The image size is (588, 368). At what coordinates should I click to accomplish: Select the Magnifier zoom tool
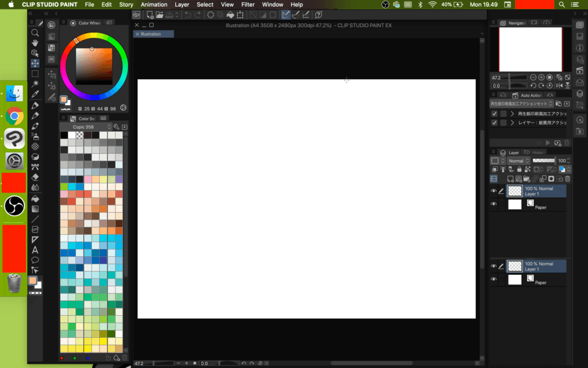(x=35, y=33)
